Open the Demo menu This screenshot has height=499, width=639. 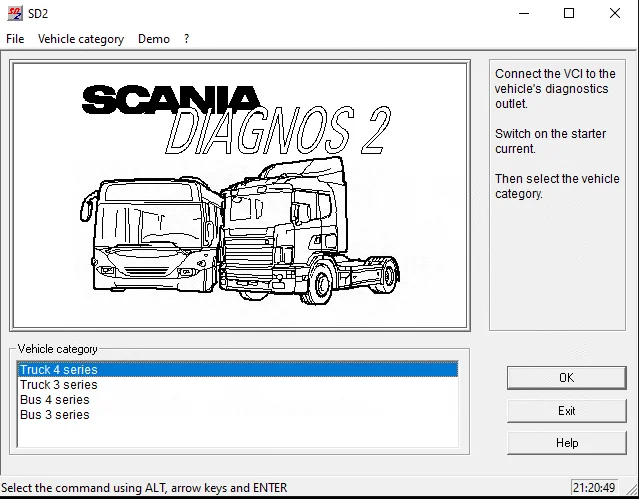pos(154,39)
